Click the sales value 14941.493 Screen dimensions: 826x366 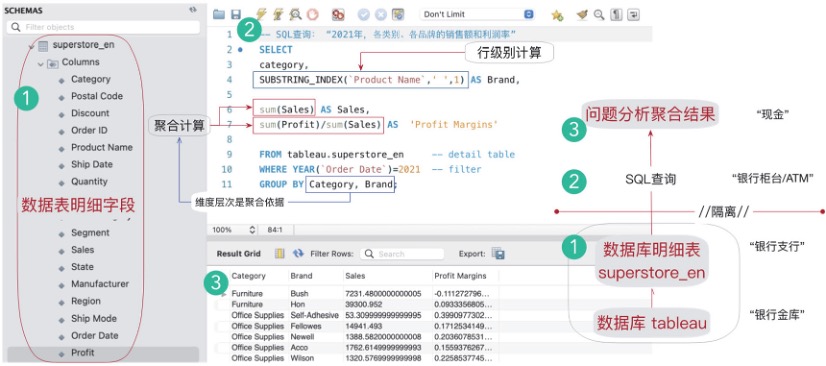(x=363, y=326)
